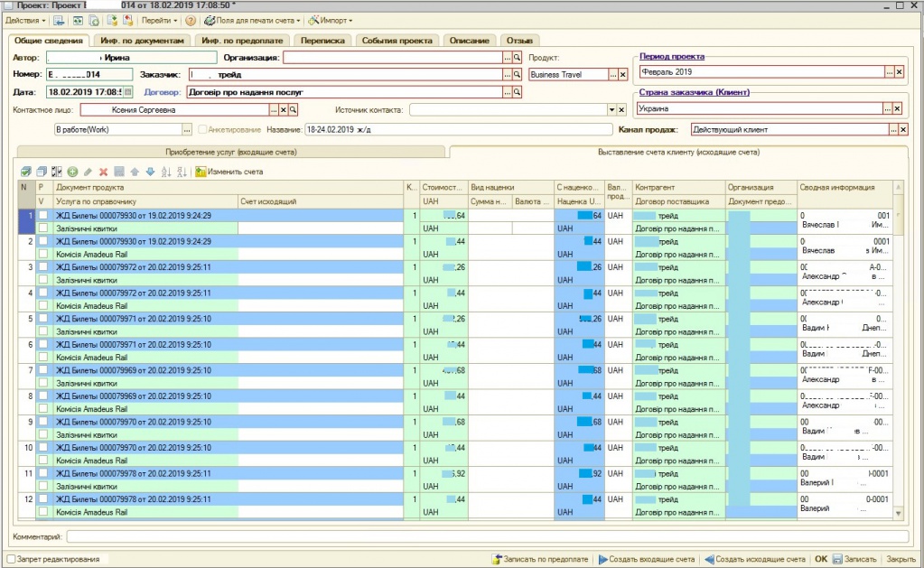
Task: Open selection ellipsis for Канал продаж field
Action: point(894,130)
